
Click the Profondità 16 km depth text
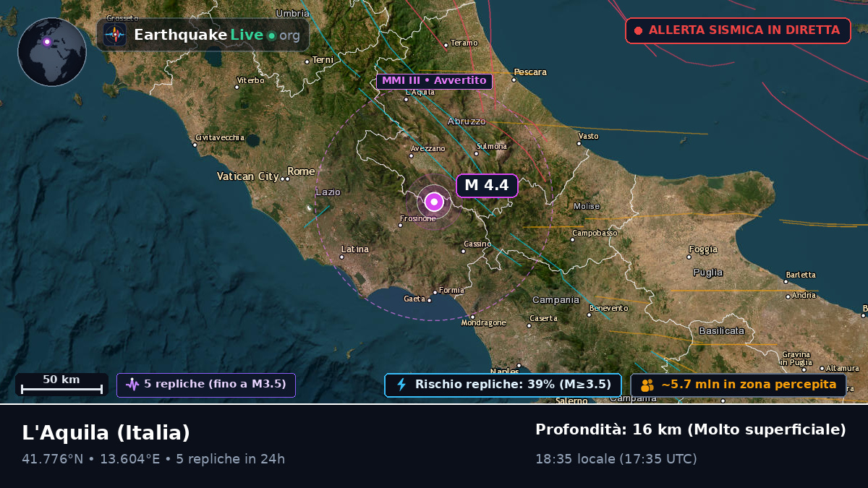[691, 429]
